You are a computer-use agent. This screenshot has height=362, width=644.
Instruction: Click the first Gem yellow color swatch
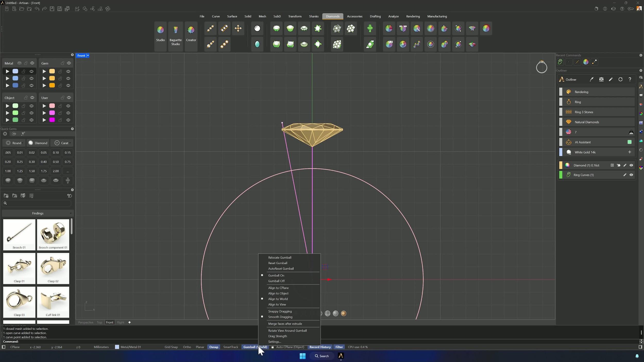click(52, 71)
